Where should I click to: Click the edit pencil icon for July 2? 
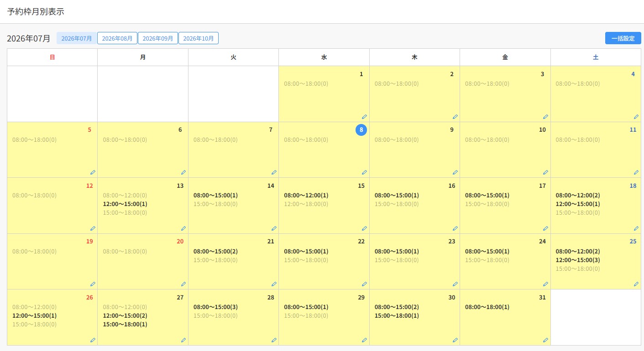point(455,117)
